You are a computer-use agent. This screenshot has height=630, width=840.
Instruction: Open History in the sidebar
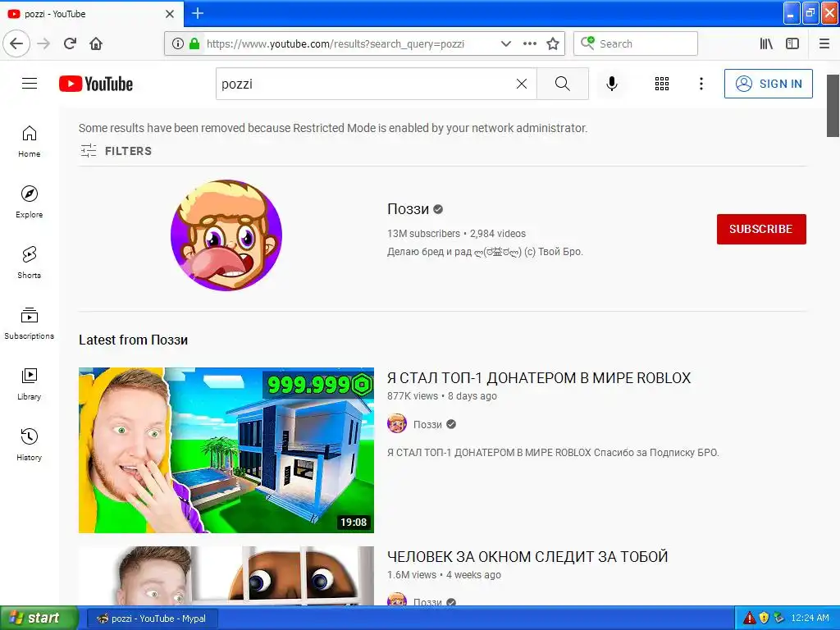pyautogui.click(x=30, y=445)
